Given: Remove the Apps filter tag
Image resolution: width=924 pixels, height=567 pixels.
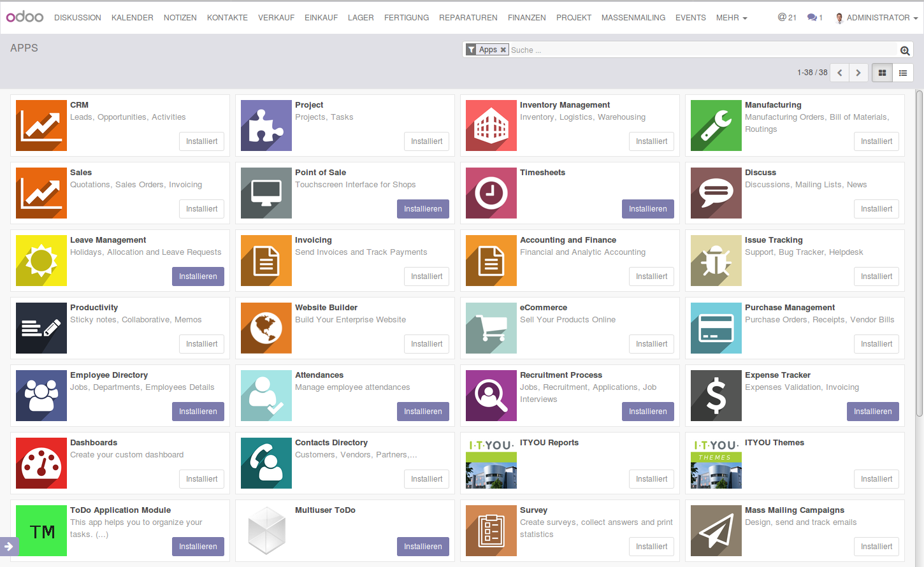Looking at the screenshot, I should (x=503, y=50).
